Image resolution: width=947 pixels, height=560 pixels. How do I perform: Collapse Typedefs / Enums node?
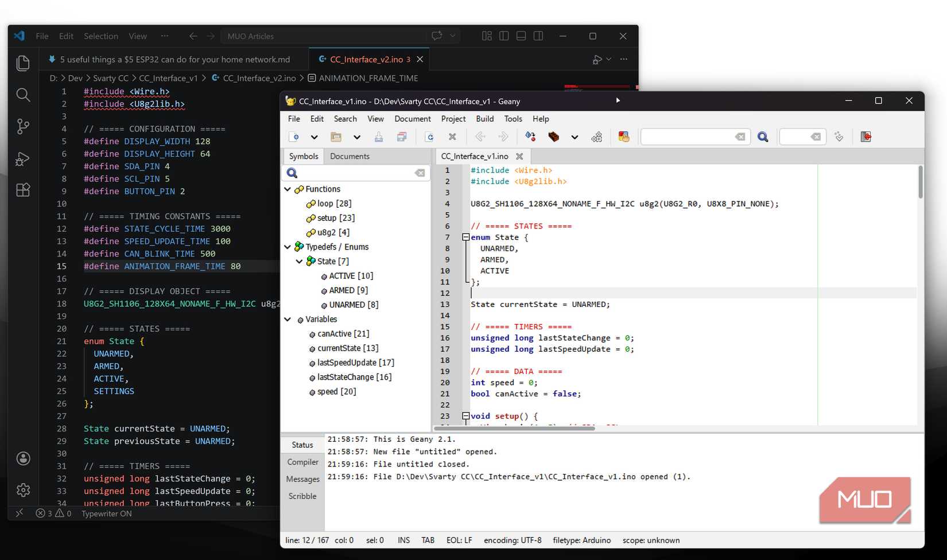pyautogui.click(x=288, y=247)
